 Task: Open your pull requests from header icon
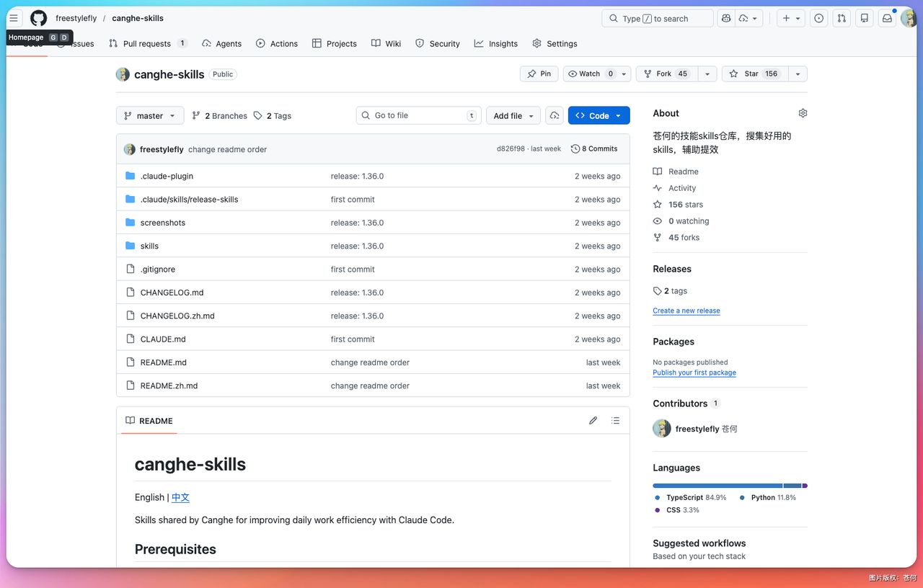(x=842, y=18)
